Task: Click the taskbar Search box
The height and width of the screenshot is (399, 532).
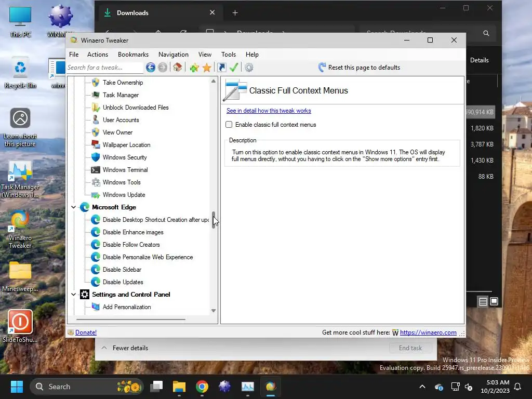Action: 87,387
